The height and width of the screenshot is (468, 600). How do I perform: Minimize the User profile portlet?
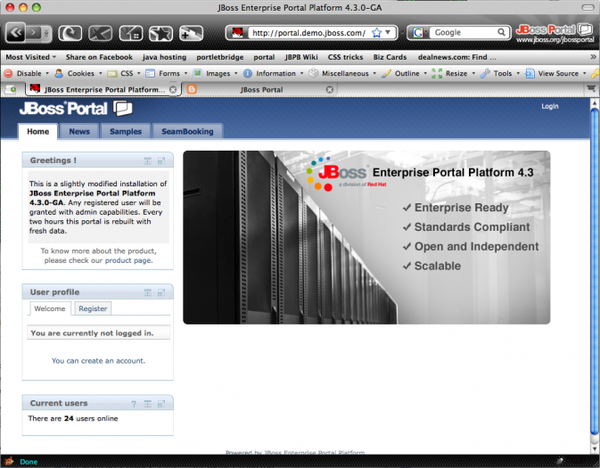148,292
